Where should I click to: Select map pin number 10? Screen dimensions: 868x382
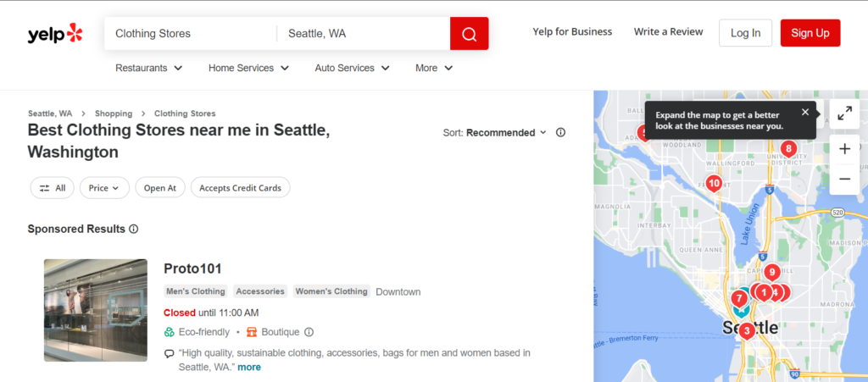click(714, 182)
